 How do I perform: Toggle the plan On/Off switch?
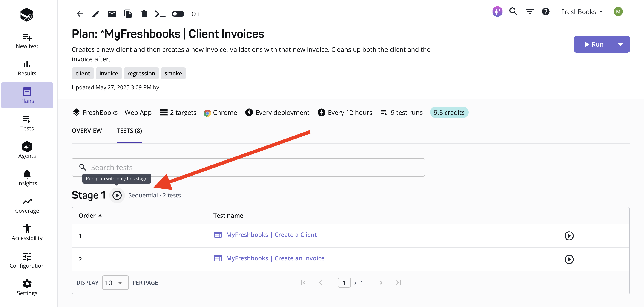click(178, 14)
